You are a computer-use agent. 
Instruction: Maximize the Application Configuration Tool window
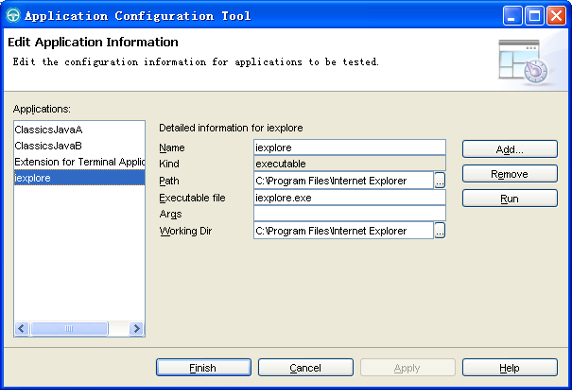point(534,16)
